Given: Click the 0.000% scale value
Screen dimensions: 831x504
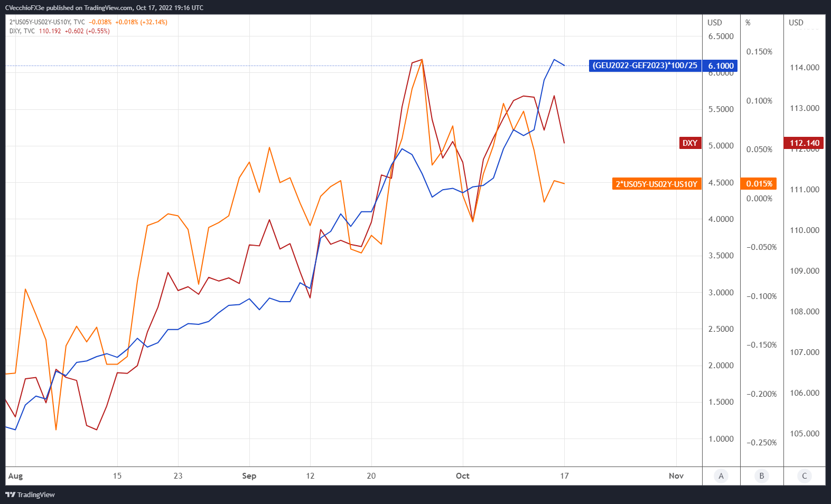Looking at the screenshot, I should pos(759,199).
